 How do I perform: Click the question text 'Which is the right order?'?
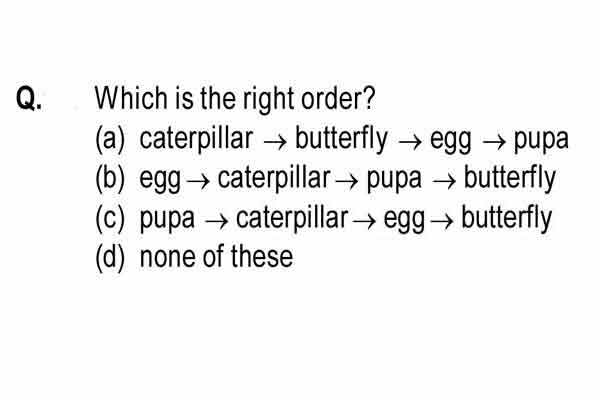click(x=235, y=98)
